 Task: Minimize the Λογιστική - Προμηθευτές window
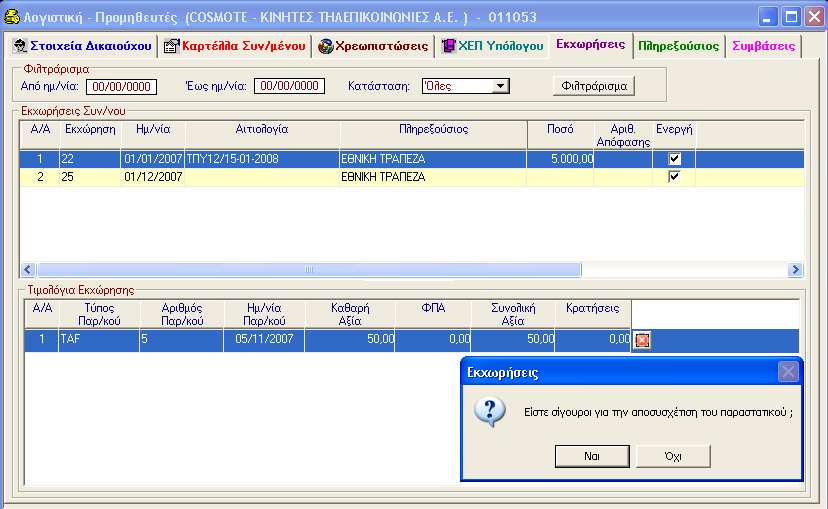(768, 17)
